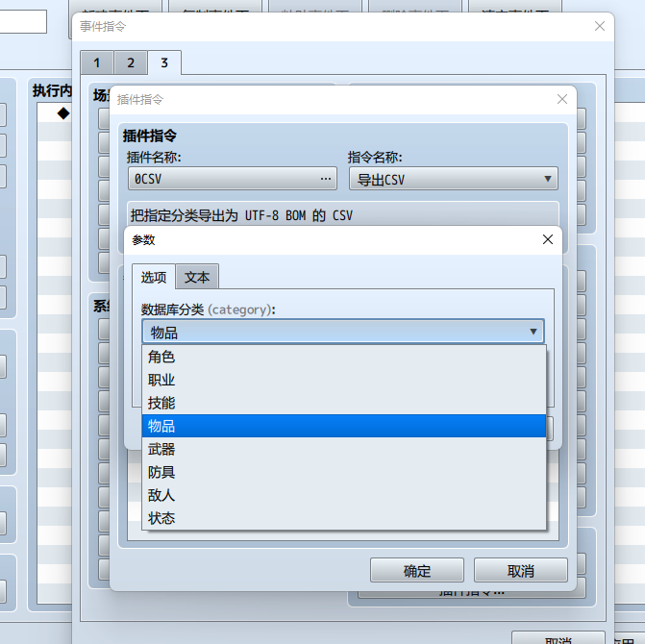Click the CSV export description text
645x644 pixels.
241,215
